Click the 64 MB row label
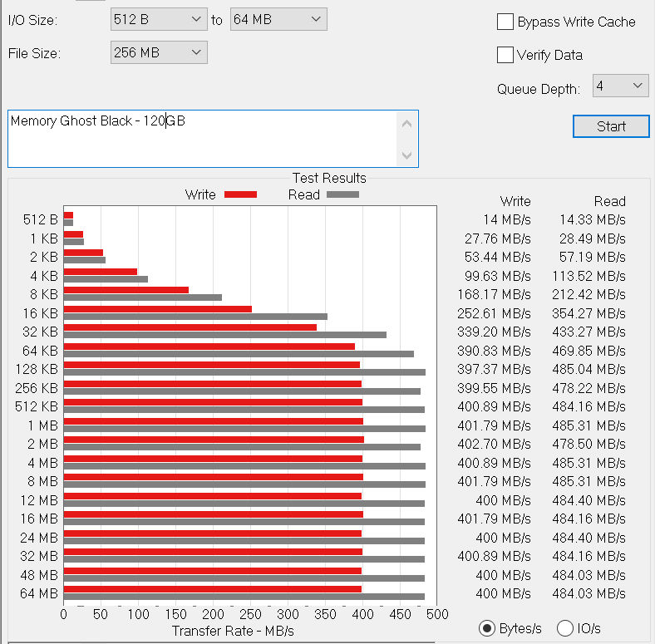The image size is (655, 644). pos(39,593)
